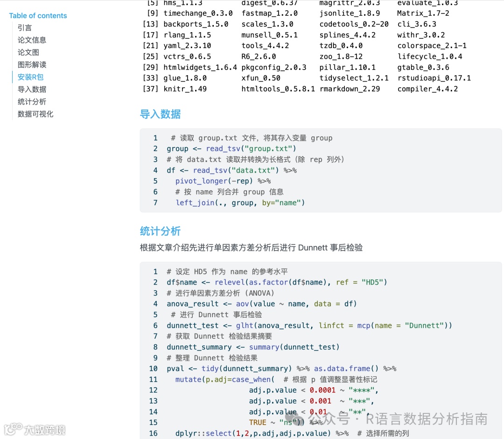Open 数据可视化 in the sidebar contents

point(35,114)
